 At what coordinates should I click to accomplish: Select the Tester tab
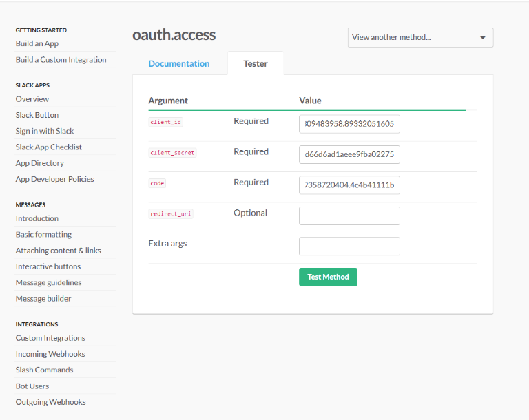(x=256, y=64)
